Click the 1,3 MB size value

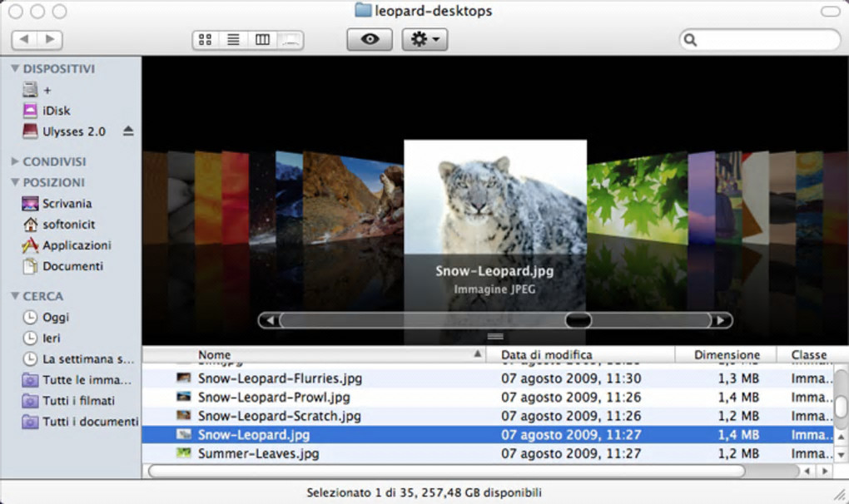738,378
